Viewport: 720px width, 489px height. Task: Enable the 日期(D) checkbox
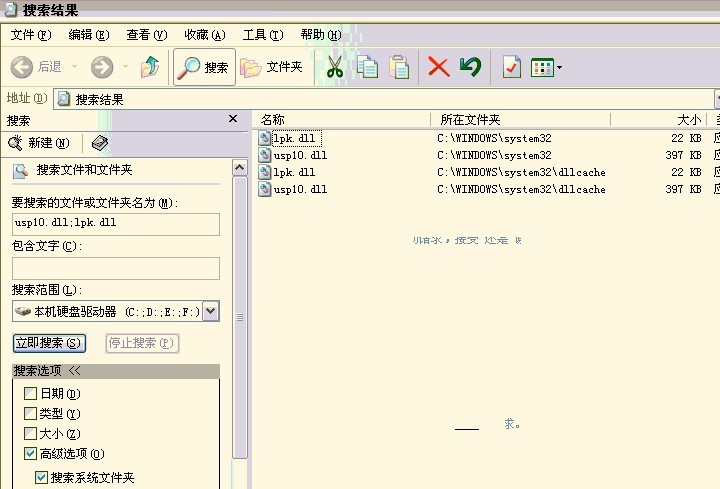[x=30, y=393]
